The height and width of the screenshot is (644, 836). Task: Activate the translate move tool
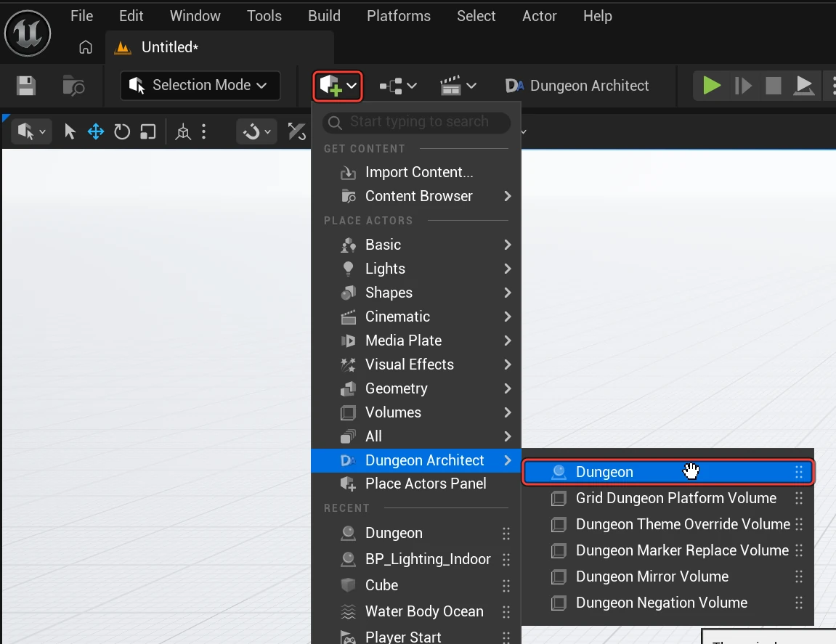tap(96, 131)
